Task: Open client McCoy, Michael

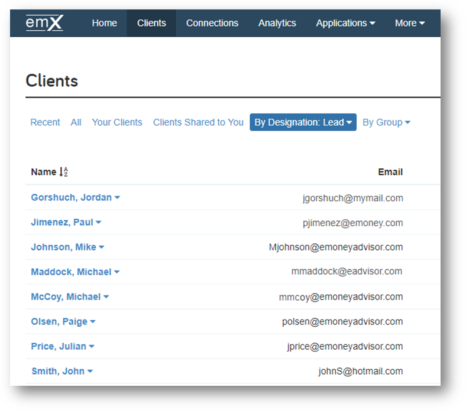Action: coord(66,297)
